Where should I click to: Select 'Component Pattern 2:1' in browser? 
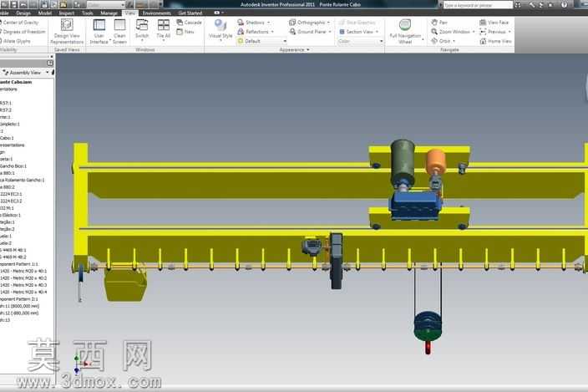pyautogui.click(x=19, y=299)
